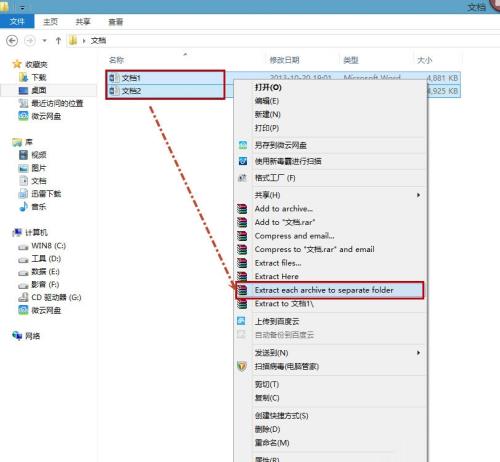This screenshot has height=462, width=500.
Task: Switch to the 共享 ribbon tab
Action: [x=83, y=22]
